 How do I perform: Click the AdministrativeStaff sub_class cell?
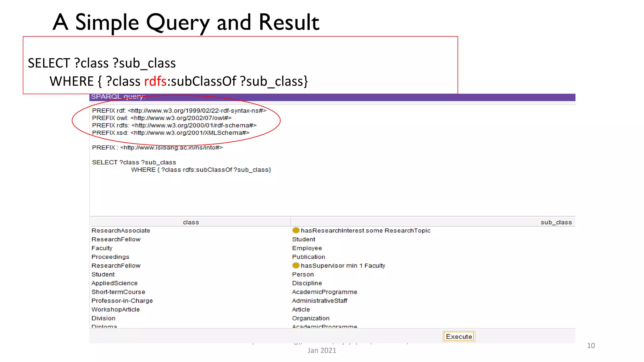coord(319,301)
